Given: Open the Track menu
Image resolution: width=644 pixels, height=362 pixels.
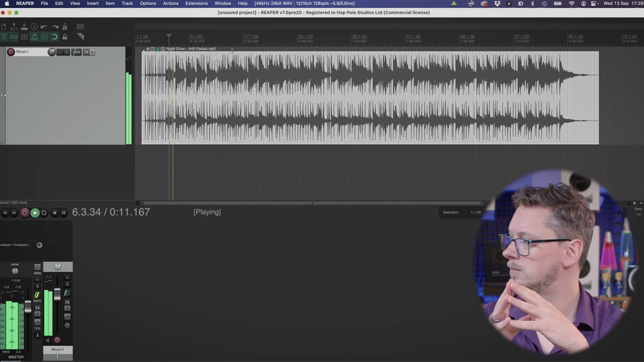Looking at the screenshot, I should click(127, 3).
